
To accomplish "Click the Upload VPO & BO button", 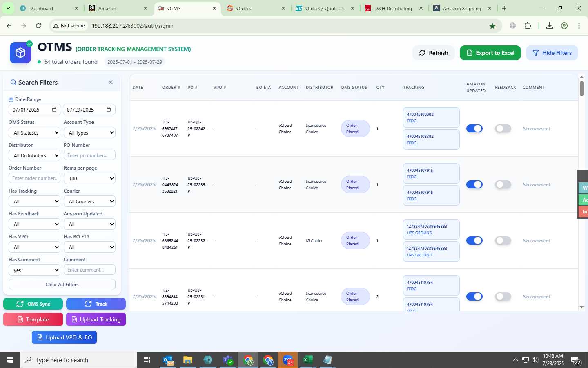I will (65, 337).
